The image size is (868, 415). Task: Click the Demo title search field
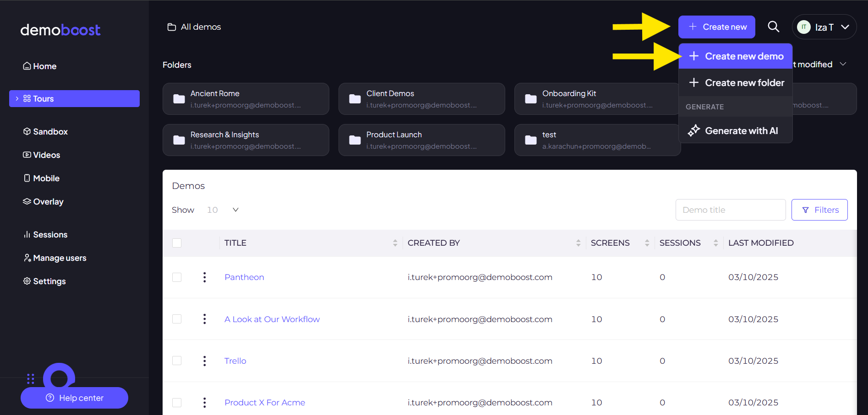(x=731, y=210)
